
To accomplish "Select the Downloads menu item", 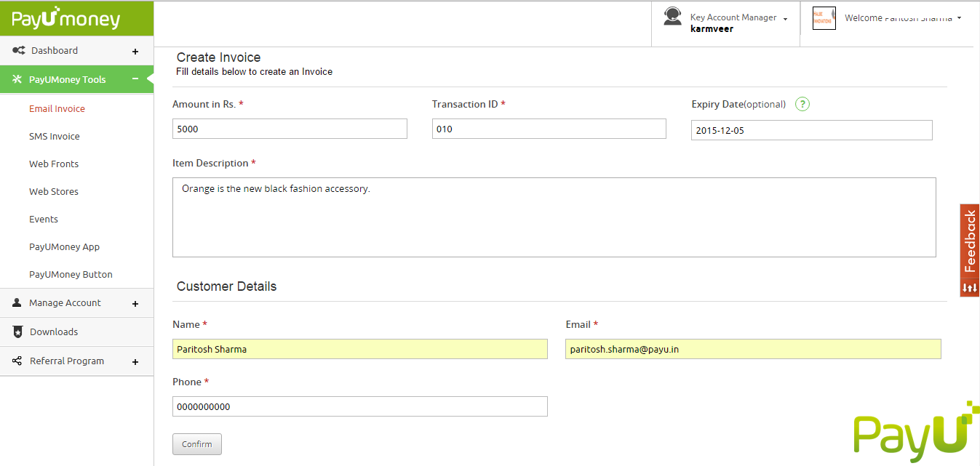I will (54, 332).
